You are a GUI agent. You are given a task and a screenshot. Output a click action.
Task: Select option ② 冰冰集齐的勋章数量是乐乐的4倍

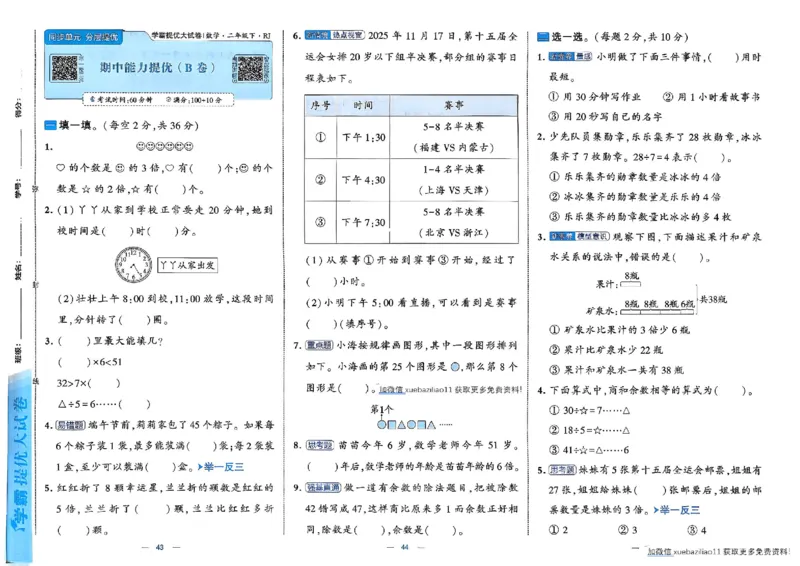(635, 196)
